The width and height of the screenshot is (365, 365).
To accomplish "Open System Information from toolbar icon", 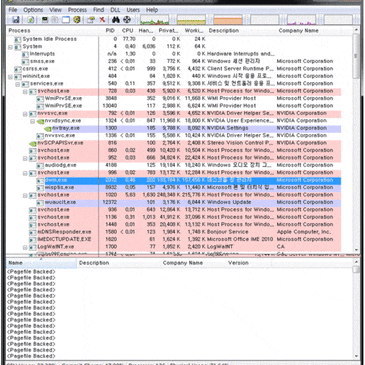I will [45, 20].
